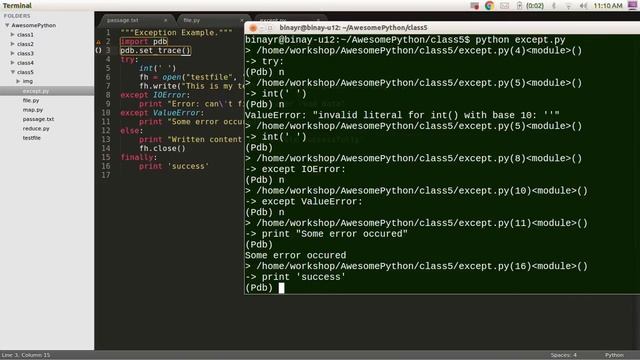Screen dimensions: 640x360
Task: Open file.py from the sidebar
Action: [31, 100]
